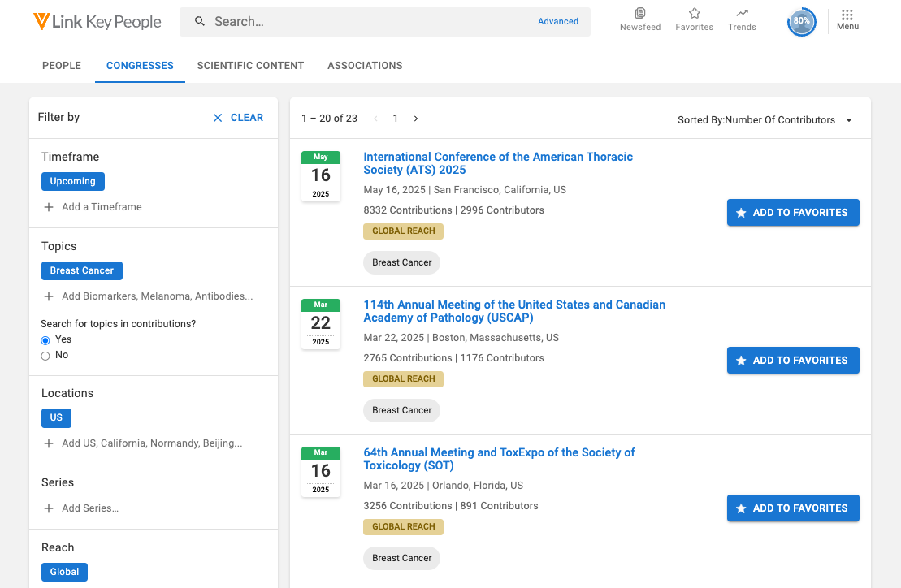
Task: Open the Newsfeed icon
Action: (640, 14)
